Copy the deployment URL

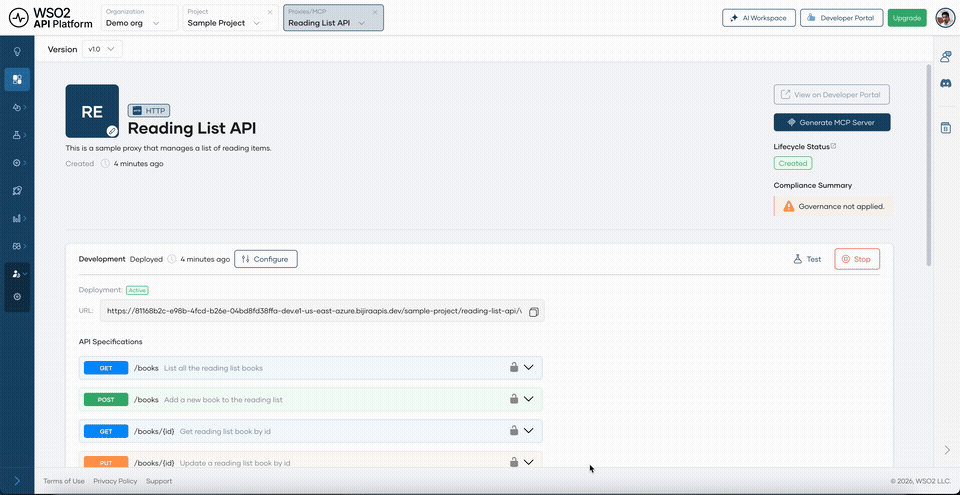click(533, 312)
